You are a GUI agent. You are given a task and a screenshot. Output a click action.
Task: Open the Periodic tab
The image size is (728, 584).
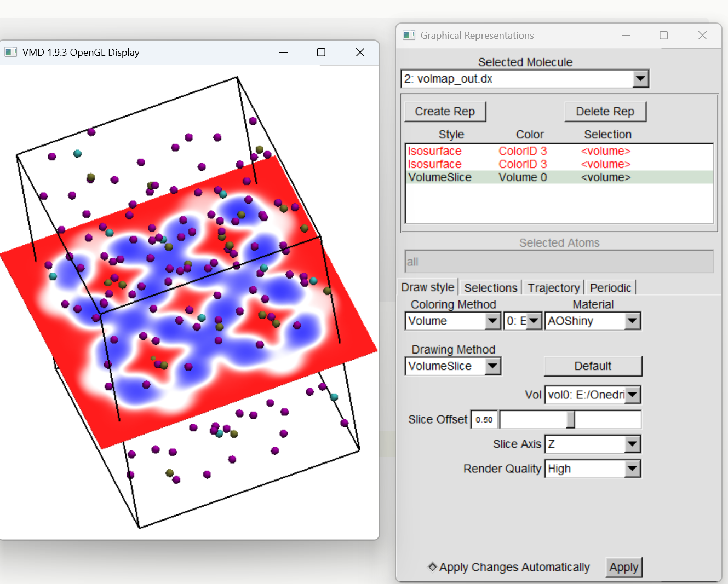[x=610, y=288]
